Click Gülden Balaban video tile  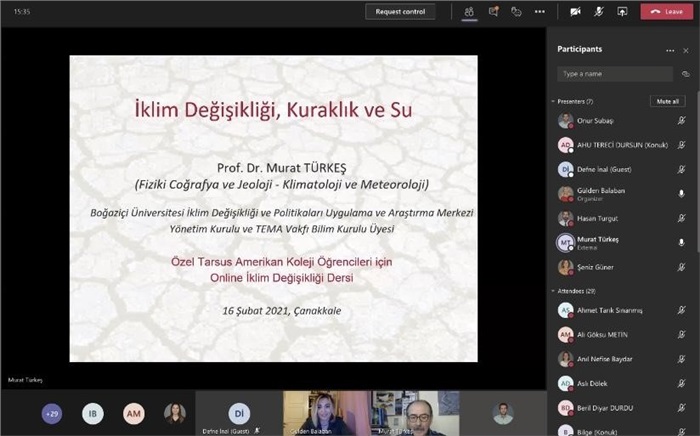click(327, 413)
